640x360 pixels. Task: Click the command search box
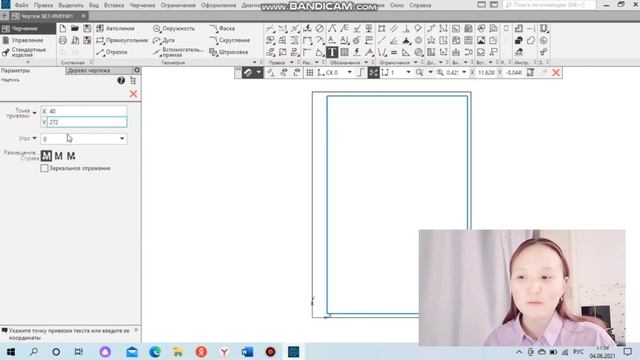pyautogui.click(x=549, y=5)
